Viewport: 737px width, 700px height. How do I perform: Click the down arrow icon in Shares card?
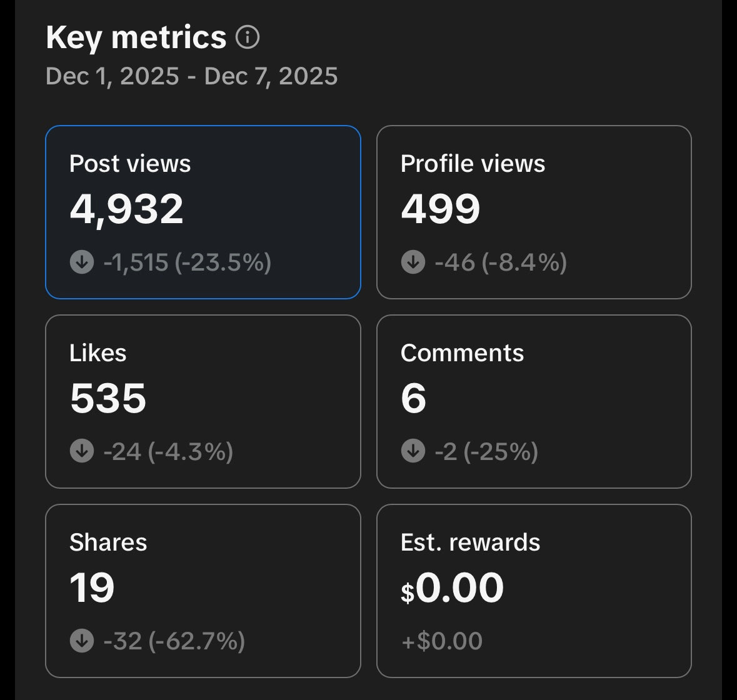point(82,641)
